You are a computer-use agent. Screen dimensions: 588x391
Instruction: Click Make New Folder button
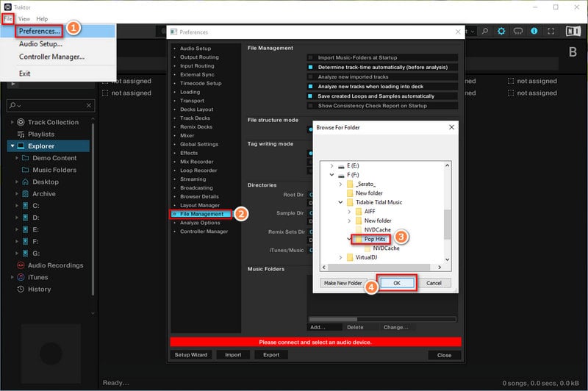pyautogui.click(x=343, y=283)
